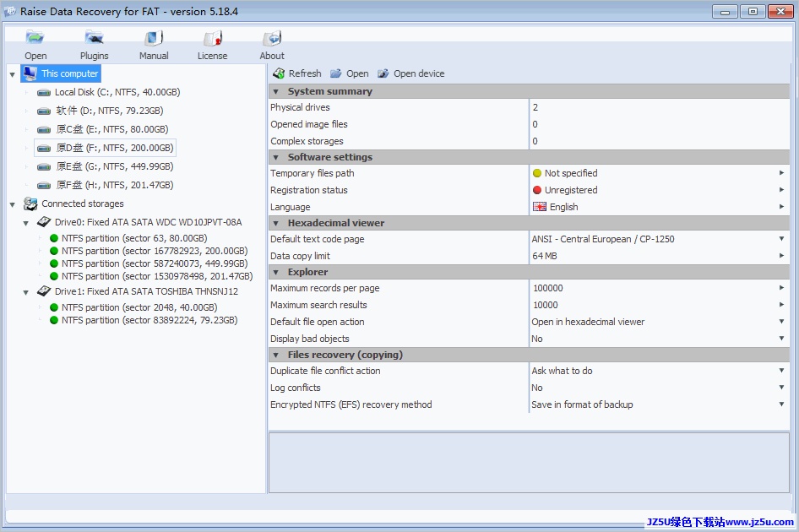Click the Data copy limit arrow
The height and width of the screenshot is (532, 799).
(781, 255)
